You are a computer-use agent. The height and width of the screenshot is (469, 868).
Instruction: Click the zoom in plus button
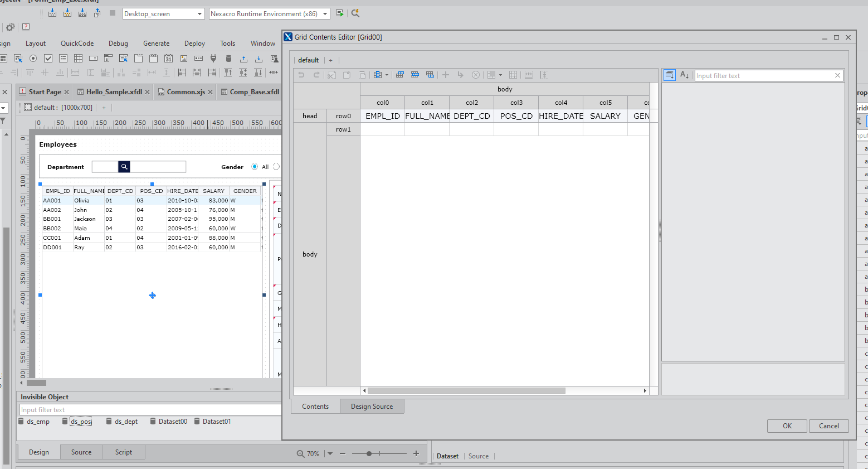click(416, 453)
